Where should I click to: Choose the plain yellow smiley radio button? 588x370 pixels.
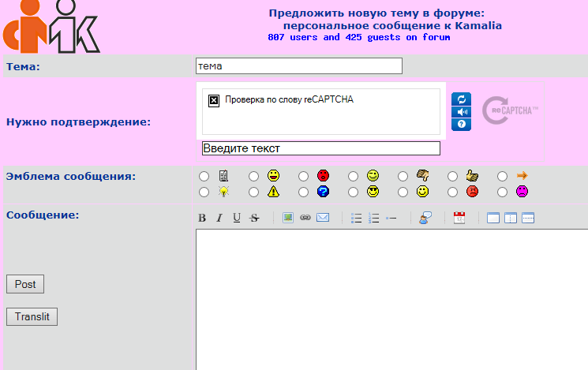click(x=403, y=192)
